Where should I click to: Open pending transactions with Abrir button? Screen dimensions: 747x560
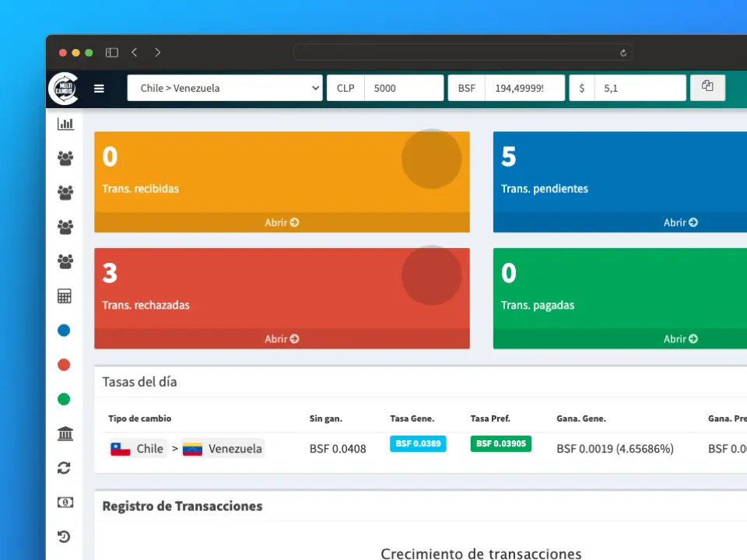679,222
